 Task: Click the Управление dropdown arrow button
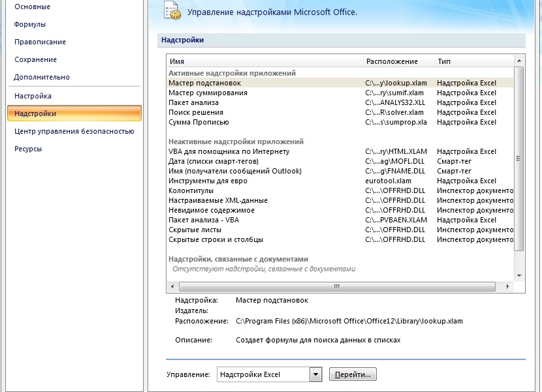[x=315, y=374]
